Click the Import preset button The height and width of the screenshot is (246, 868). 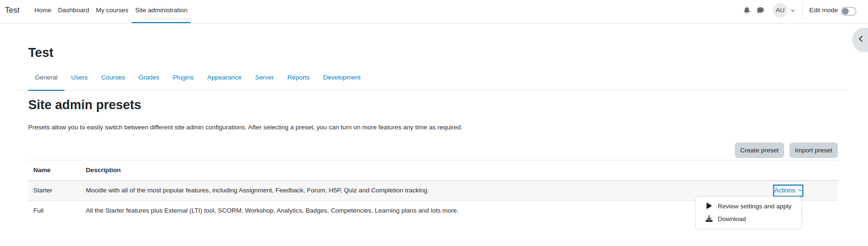tap(813, 151)
